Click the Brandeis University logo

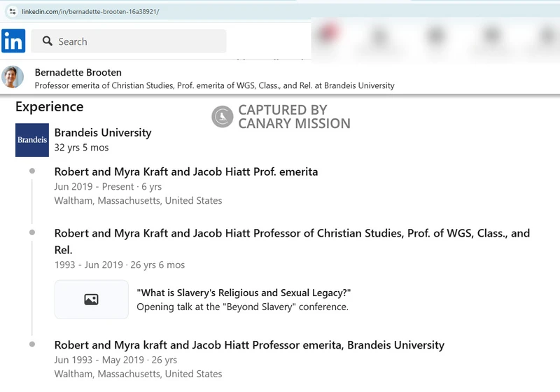[x=32, y=140]
